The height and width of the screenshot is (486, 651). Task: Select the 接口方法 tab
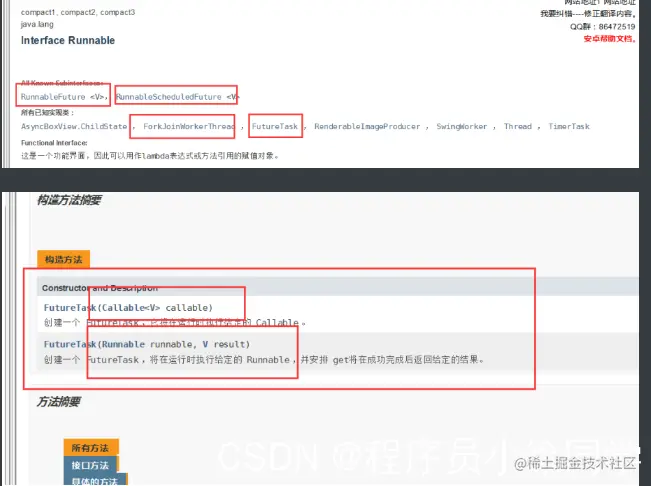pyautogui.click(x=91, y=465)
